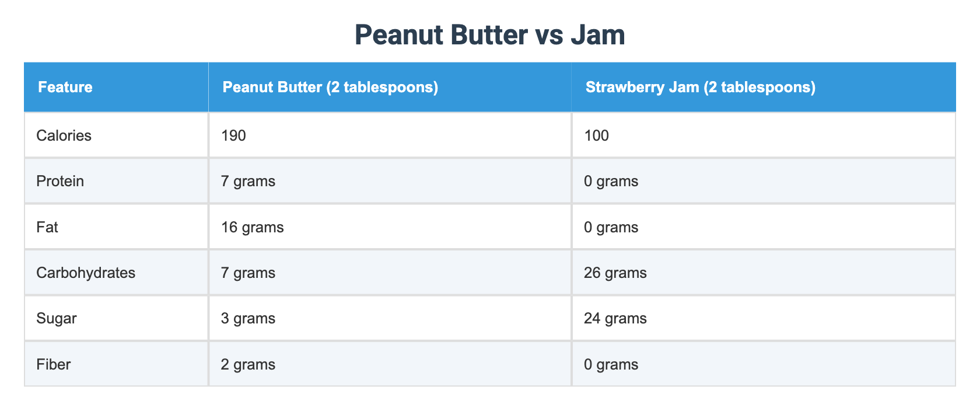Click the 26 grams carbohydrates cell
The image size is (980, 411).
coord(615,273)
